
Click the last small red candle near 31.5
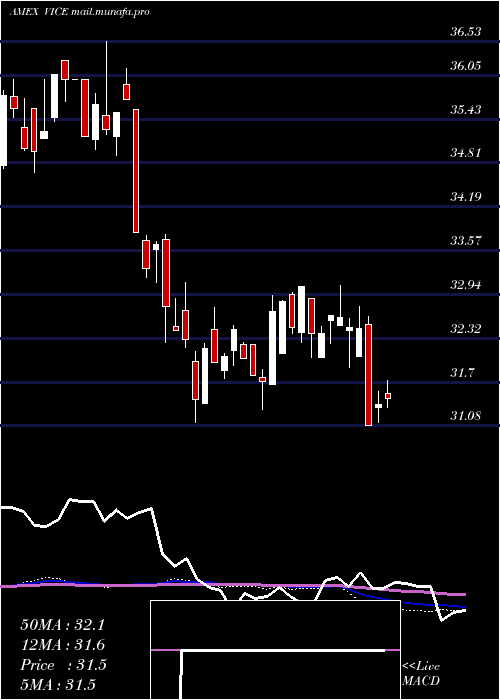click(x=388, y=396)
